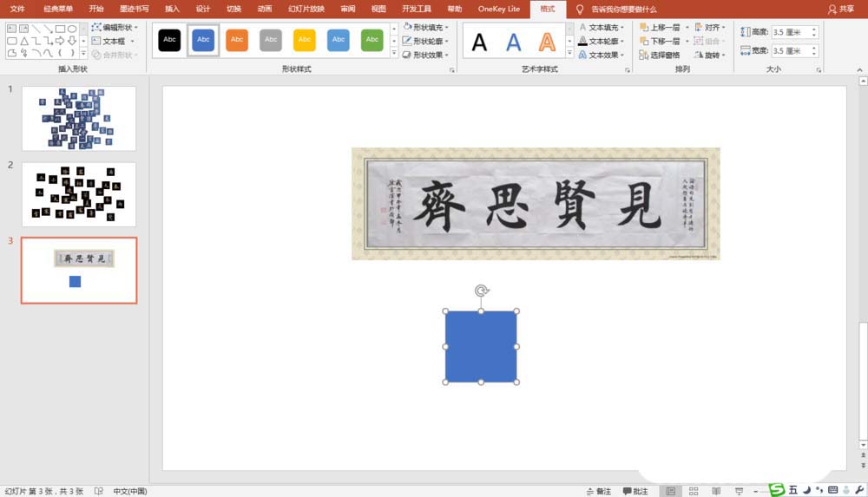Open the Selection Pane (选择窗格)
The height and width of the screenshot is (497, 868).
tap(660, 55)
